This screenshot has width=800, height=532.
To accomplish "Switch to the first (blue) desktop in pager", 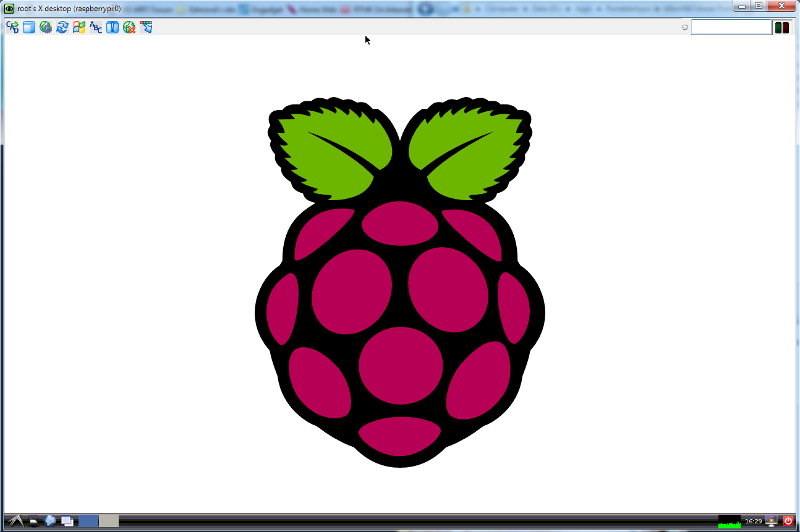I will tap(88, 521).
